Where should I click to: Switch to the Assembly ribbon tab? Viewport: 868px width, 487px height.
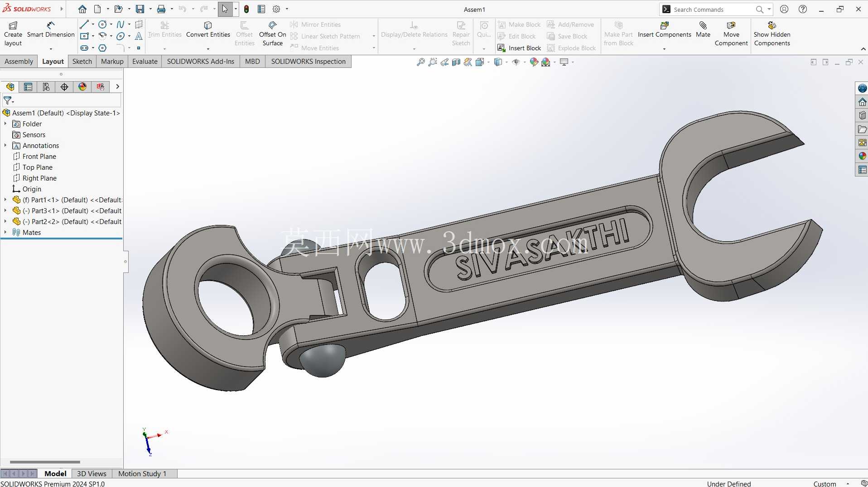coord(19,62)
